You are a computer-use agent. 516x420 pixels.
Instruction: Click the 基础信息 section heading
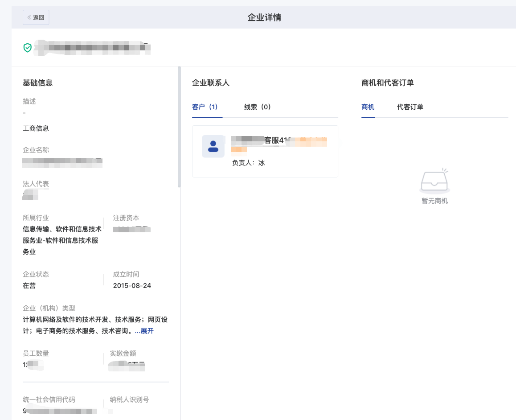pos(37,82)
